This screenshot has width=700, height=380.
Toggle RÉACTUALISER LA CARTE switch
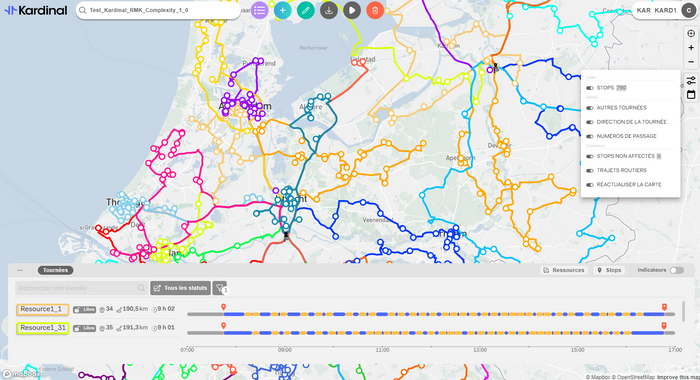[x=590, y=185]
